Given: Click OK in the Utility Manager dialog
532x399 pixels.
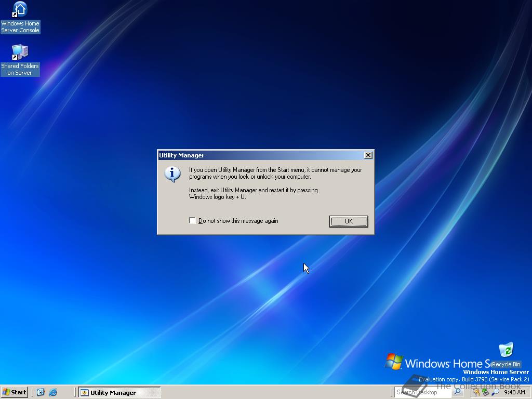Looking at the screenshot, I should click(349, 221).
